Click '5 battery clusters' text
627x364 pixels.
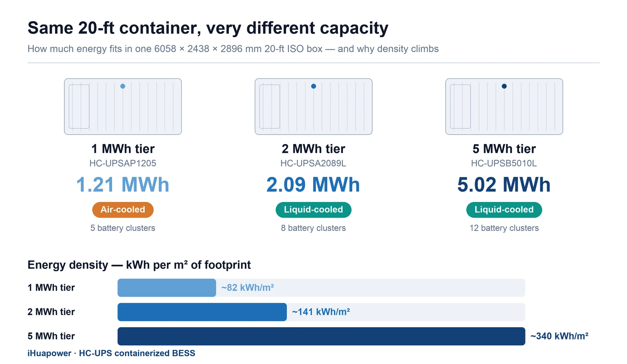coord(123,228)
